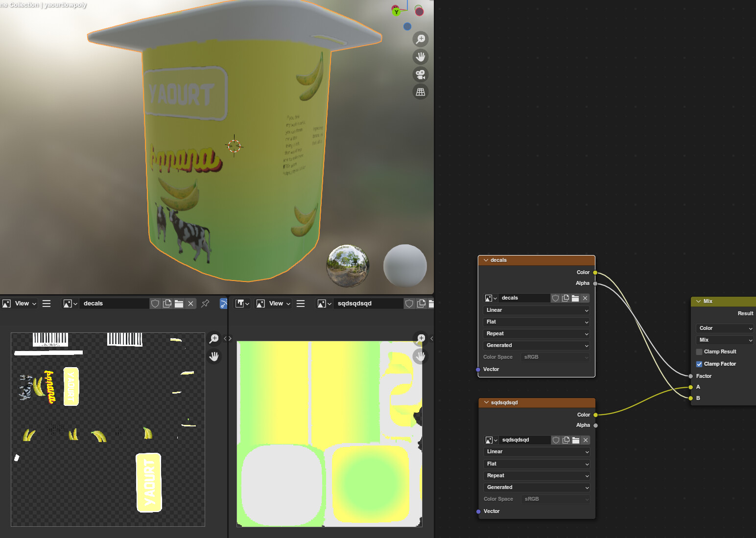Viewport: 756px width, 538px height.
Task: Enable the Clamp Result checkbox on Mix node
Action: click(x=699, y=351)
